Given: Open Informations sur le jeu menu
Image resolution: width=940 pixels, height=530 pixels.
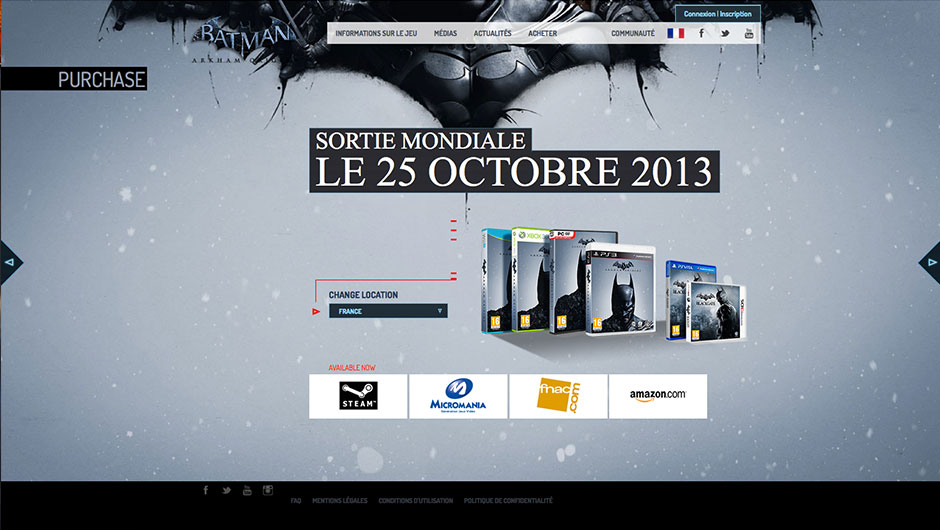Looking at the screenshot, I should (376, 34).
